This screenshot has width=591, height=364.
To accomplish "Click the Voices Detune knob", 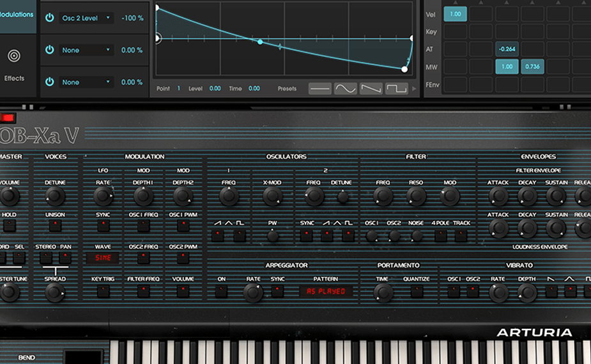I will coord(55,197).
